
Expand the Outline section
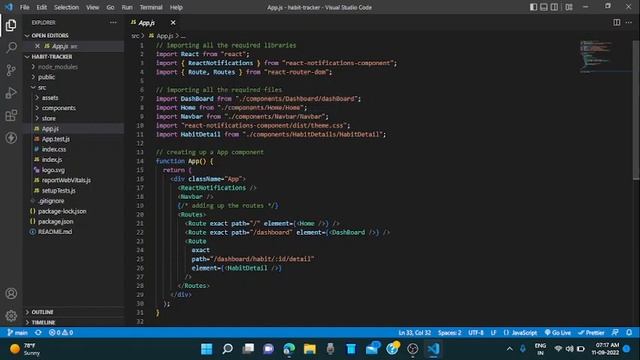73,312
